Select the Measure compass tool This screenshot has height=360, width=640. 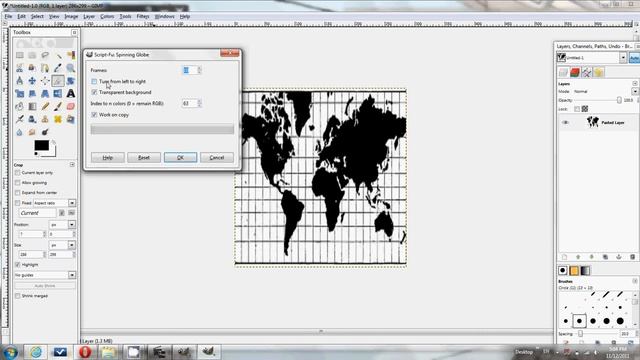[20, 81]
